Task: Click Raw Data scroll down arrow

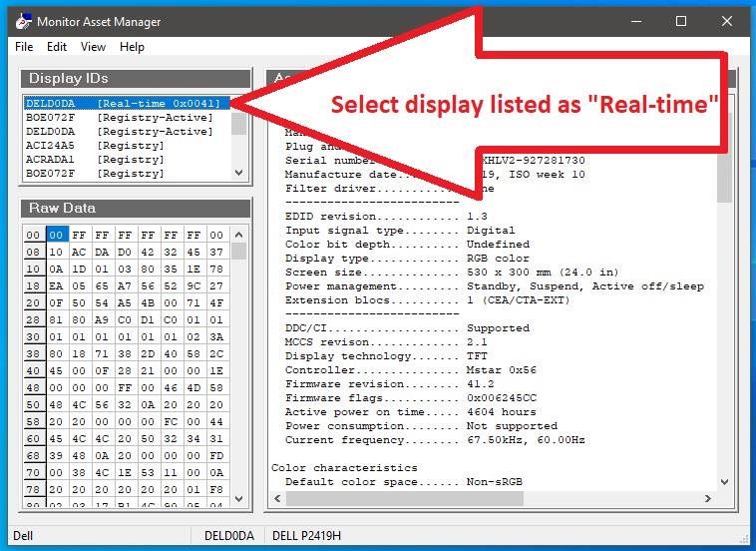Action: [238, 498]
